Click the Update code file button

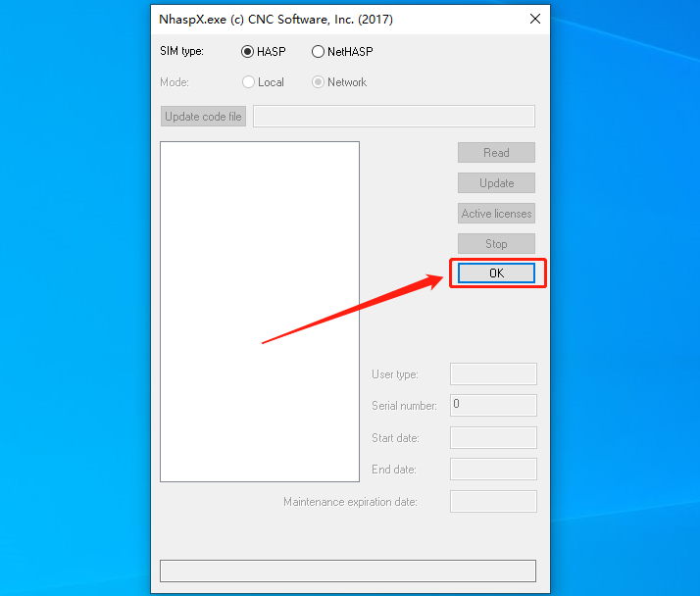203,117
